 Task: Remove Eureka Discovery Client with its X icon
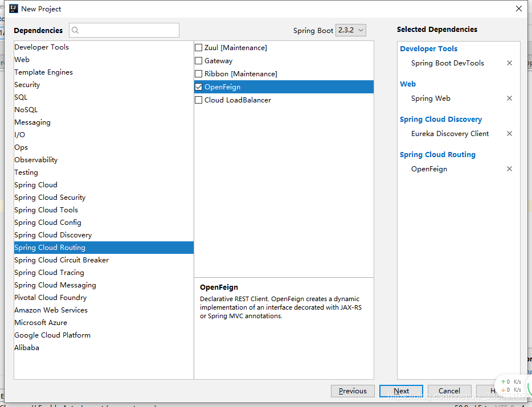[x=509, y=134]
